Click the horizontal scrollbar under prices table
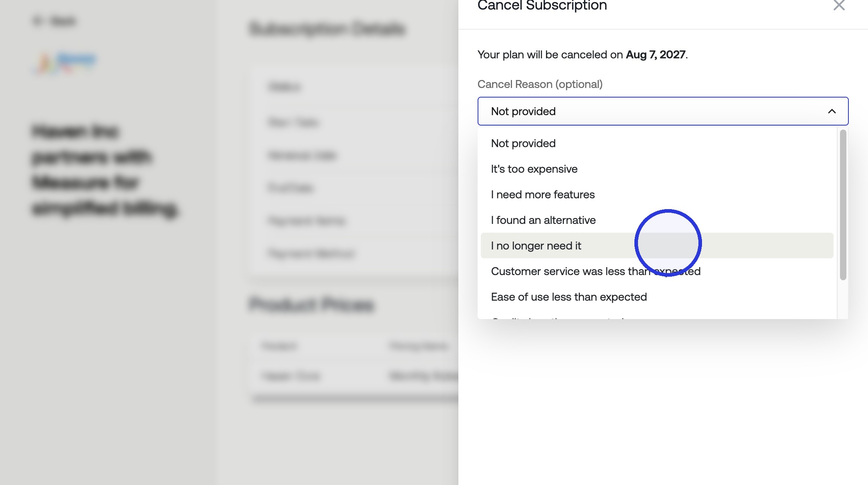 (x=355, y=398)
